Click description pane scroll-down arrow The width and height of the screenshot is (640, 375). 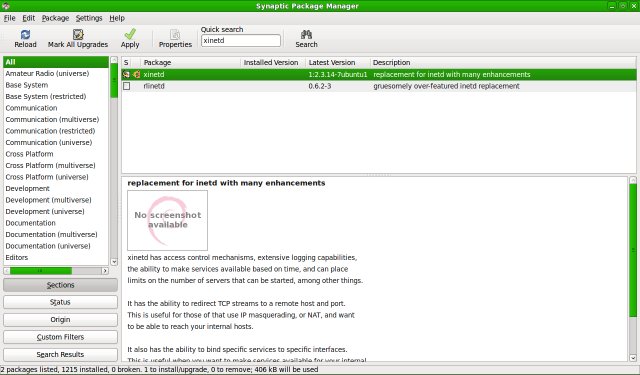(633, 358)
